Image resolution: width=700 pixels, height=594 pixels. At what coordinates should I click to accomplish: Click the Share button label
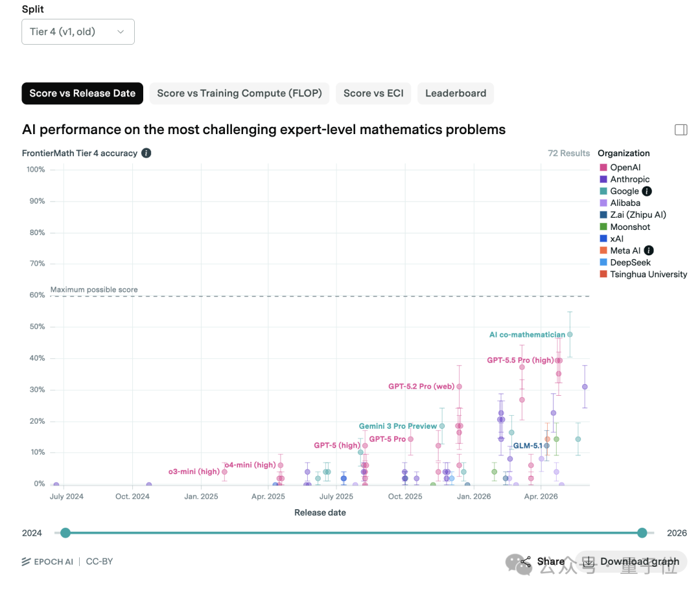point(550,562)
